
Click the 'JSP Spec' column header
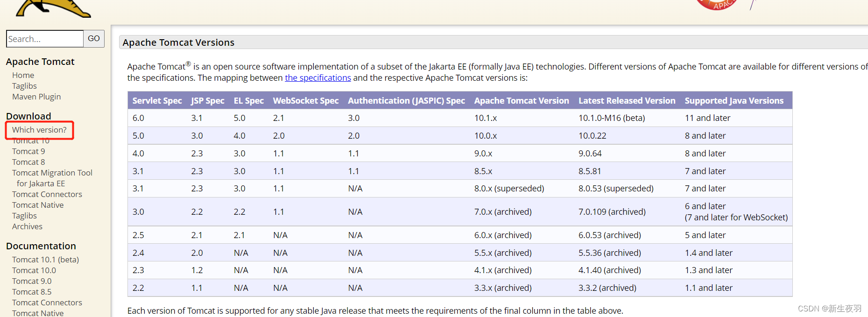pyautogui.click(x=208, y=101)
